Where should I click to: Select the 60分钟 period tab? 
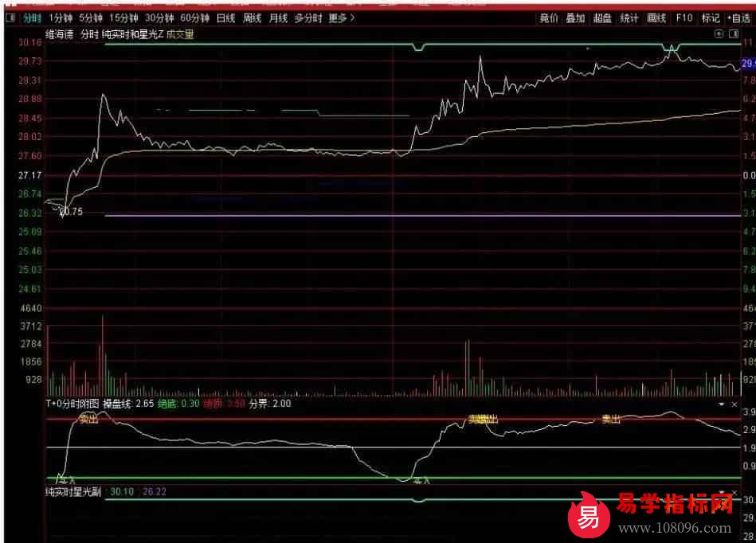(x=194, y=18)
